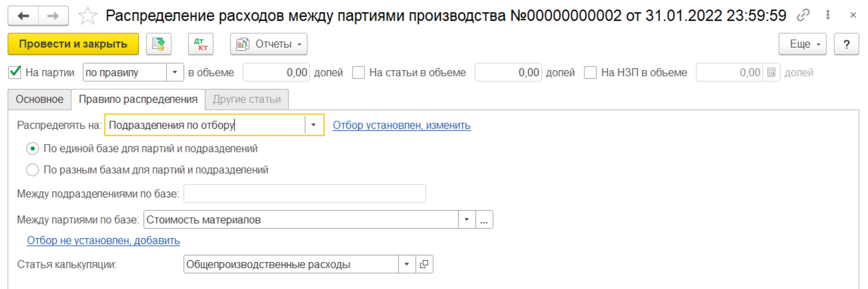Select По разным базам radio option

32,170
